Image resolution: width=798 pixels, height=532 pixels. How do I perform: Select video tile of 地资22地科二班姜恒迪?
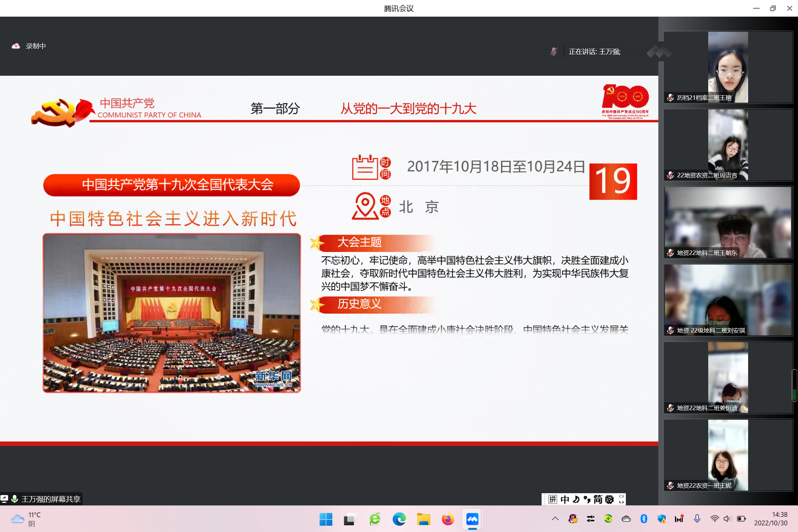[728, 378]
